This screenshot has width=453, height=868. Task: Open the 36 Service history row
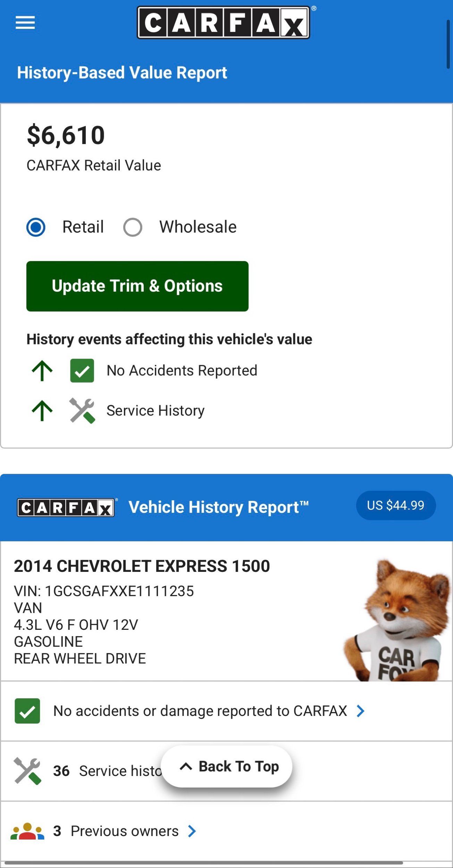(x=226, y=771)
